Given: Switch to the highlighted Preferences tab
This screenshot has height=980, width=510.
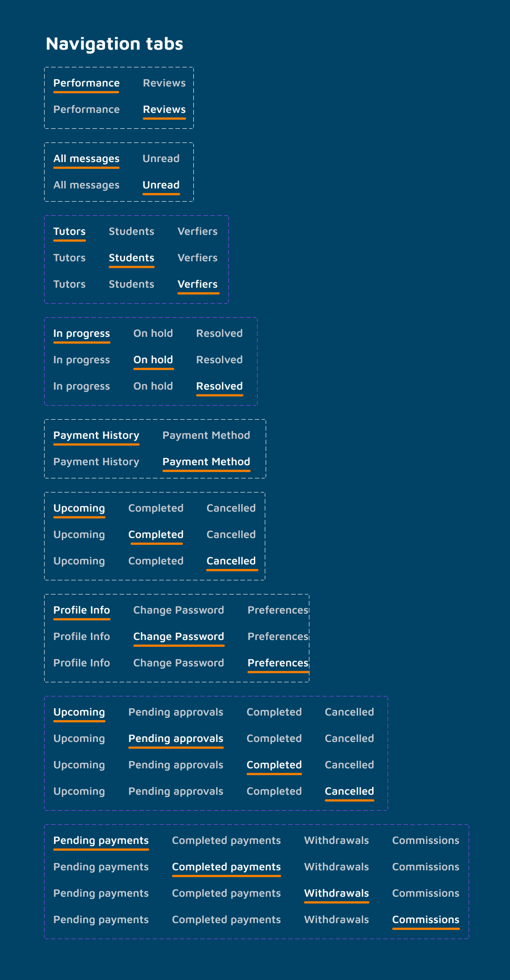Looking at the screenshot, I should point(278,663).
